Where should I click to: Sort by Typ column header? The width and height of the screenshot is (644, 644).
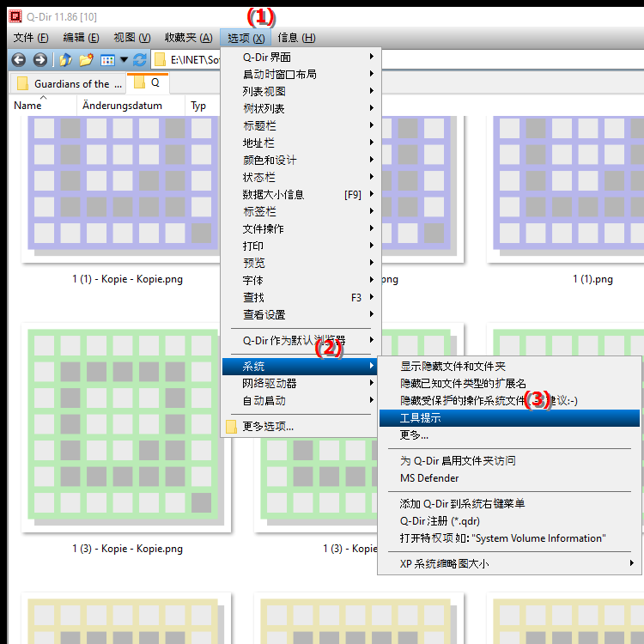click(x=203, y=106)
